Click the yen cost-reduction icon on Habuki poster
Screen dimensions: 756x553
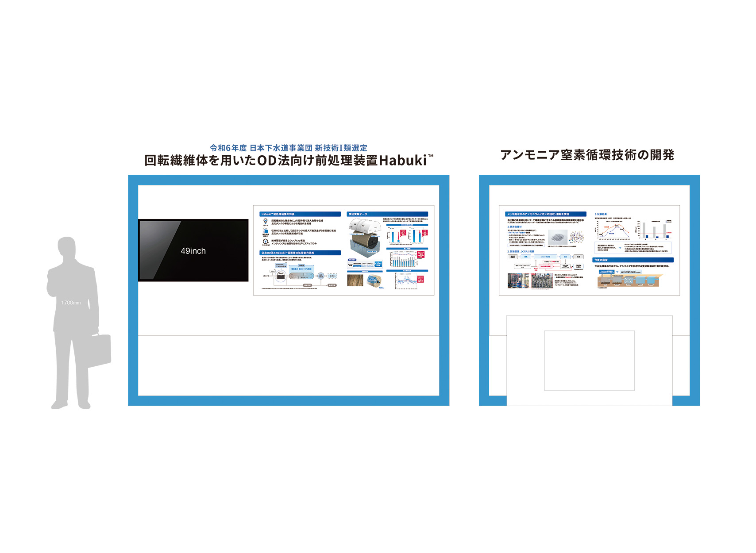tap(266, 242)
